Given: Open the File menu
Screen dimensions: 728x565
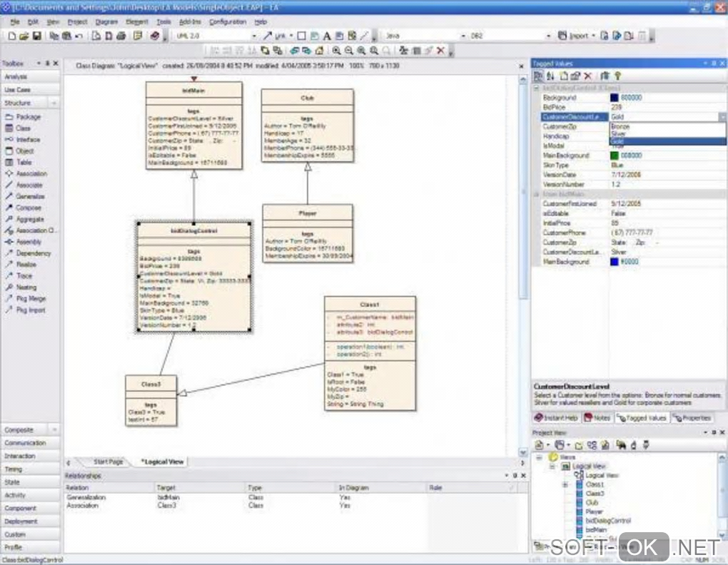Looking at the screenshot, I should 15,22.
